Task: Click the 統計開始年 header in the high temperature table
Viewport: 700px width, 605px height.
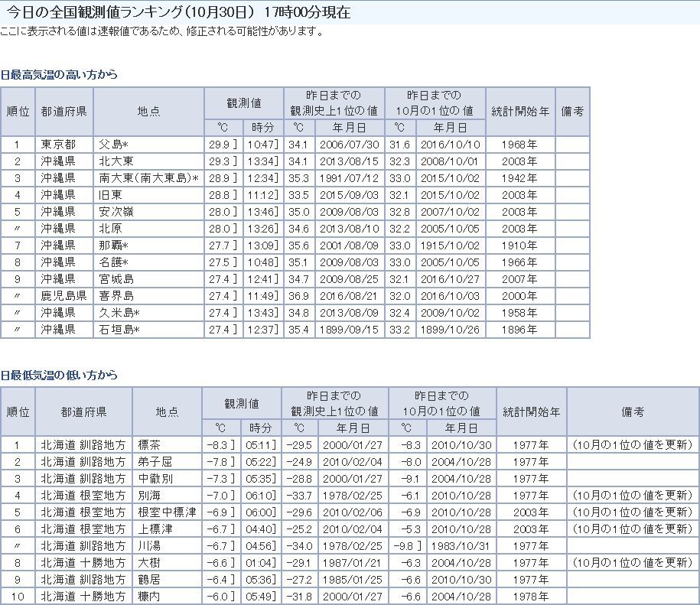Action: (520, 111)
